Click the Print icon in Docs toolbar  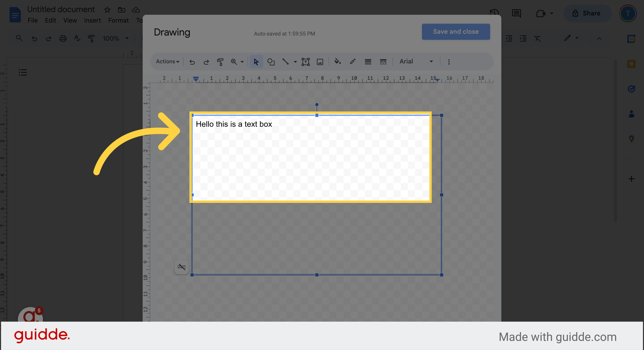click(63, 38)
